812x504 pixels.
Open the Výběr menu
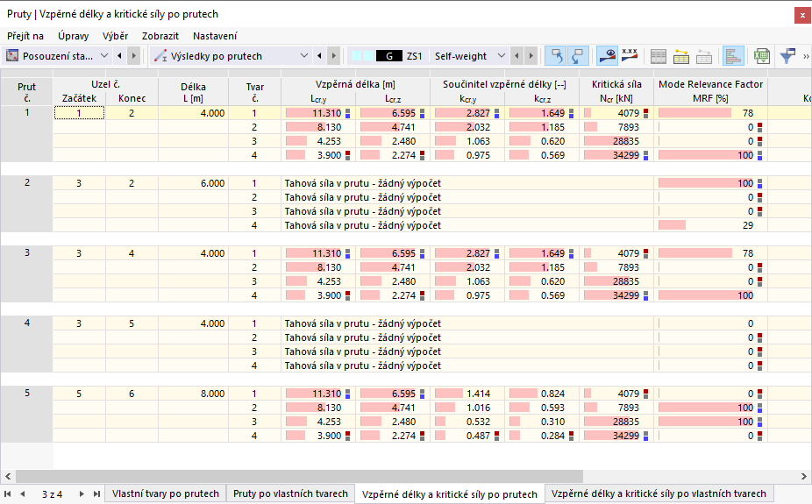click(x=115, y=36)
